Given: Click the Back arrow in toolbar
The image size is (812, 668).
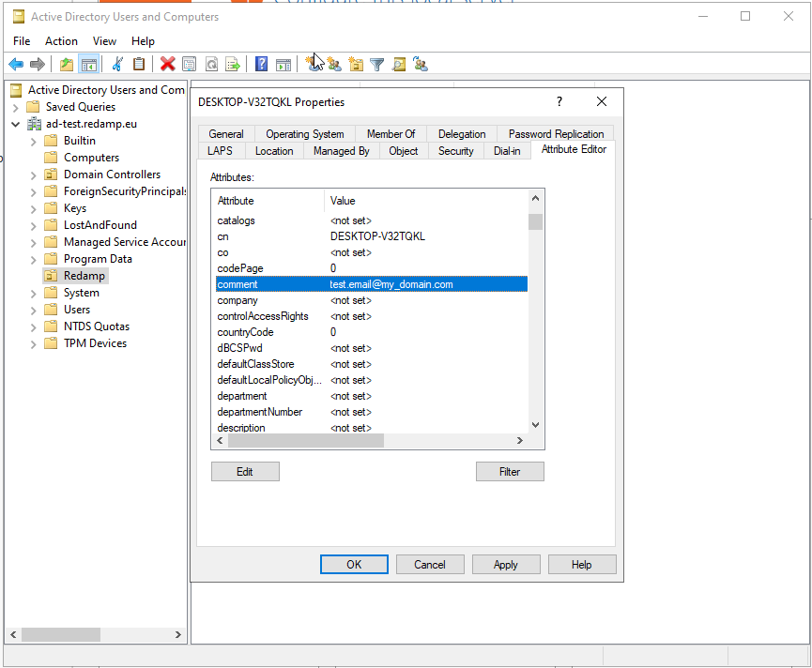Looking at the screenshot, I should 16,64.
